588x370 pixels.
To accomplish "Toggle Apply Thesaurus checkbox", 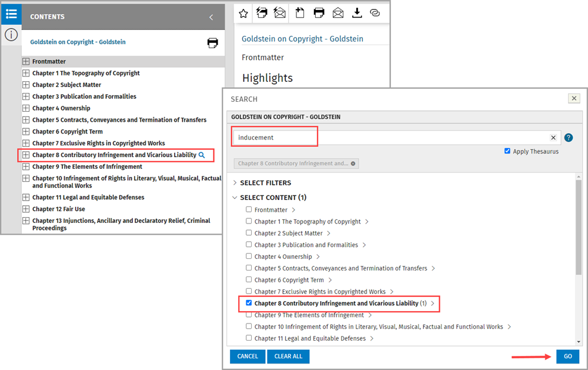I will (507, 151).
